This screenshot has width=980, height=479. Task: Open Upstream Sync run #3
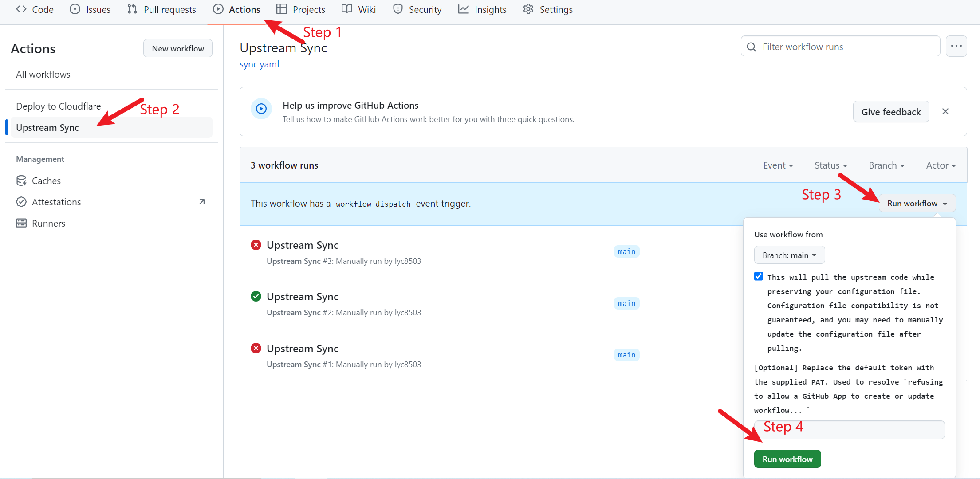(x=302, y=245)
